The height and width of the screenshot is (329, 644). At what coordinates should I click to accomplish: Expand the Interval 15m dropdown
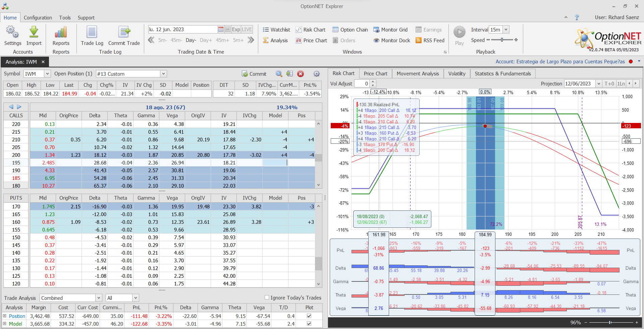[x=506, y=30]
